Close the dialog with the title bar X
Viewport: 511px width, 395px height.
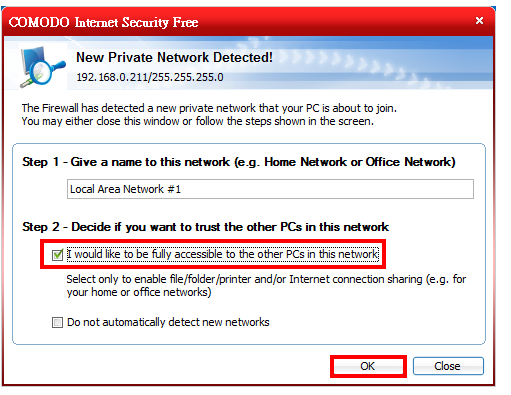(x=479, y=21)
